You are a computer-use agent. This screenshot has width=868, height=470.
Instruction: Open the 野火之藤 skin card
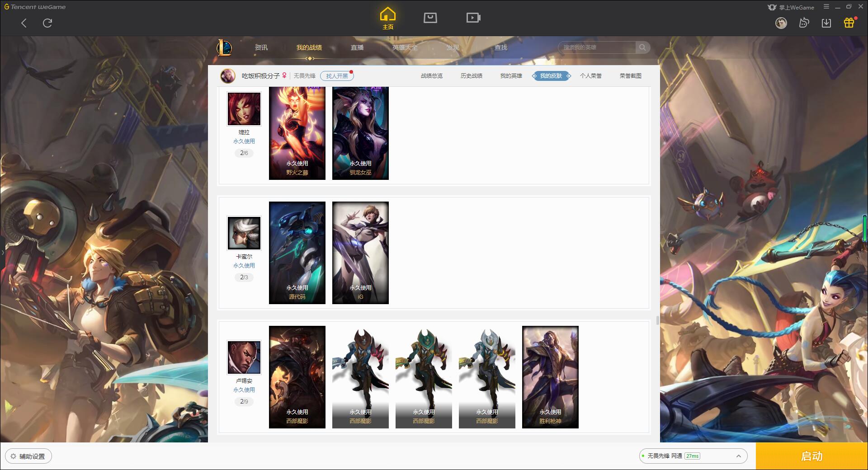(297, 133)
